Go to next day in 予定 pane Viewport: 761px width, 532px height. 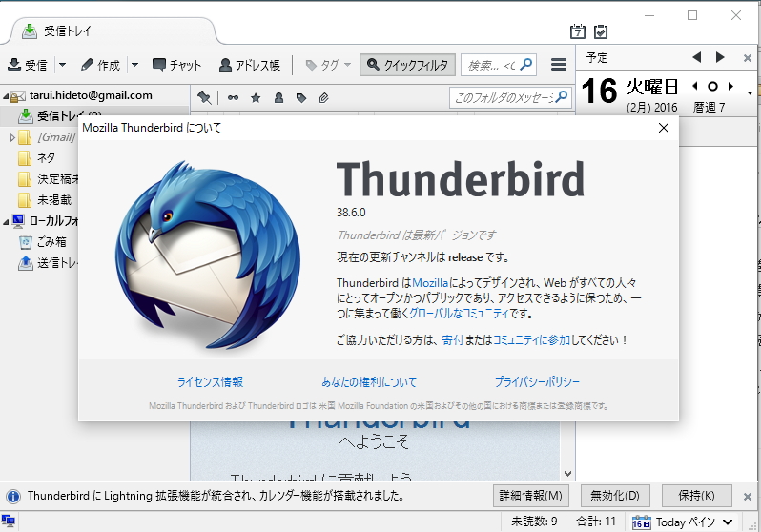tap(720, 57)
